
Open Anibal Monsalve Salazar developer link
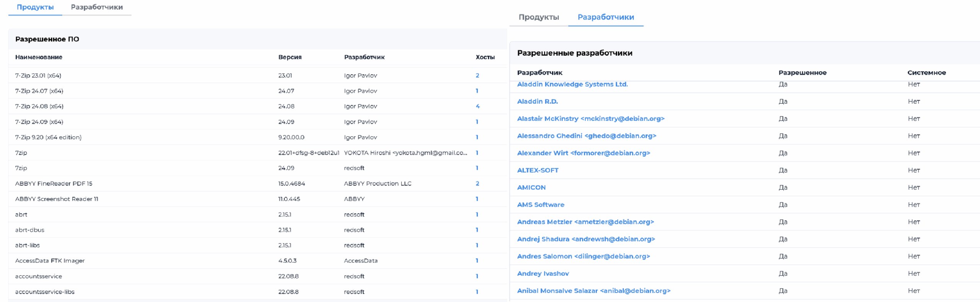pyautogui.click(x=594, y=291)
